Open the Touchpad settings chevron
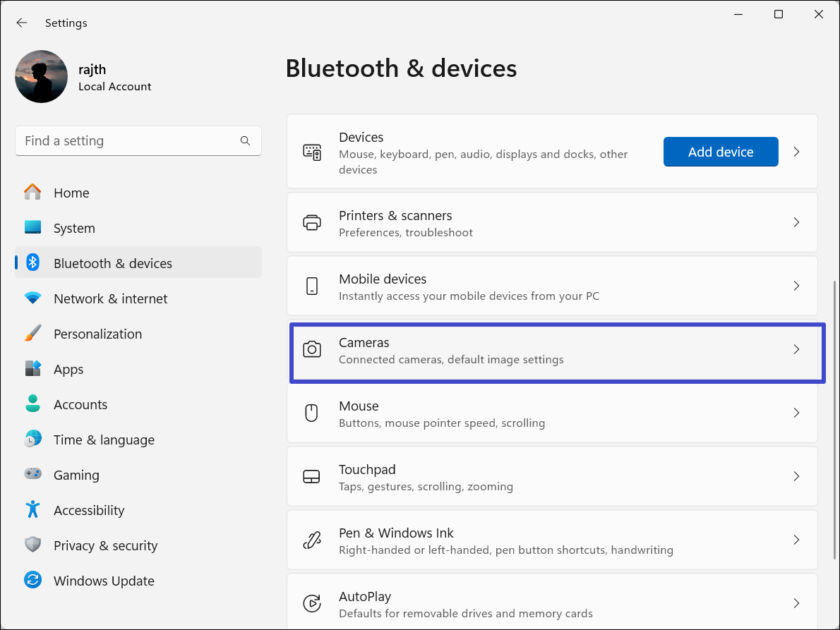This screenshot has width=840, height=630. tap(796, 476)
